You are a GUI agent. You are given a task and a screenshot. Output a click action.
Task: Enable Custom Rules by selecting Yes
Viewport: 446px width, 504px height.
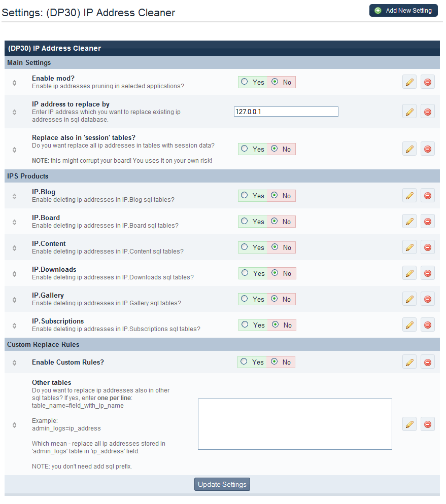pyautogui.click(x=245, y=362)
